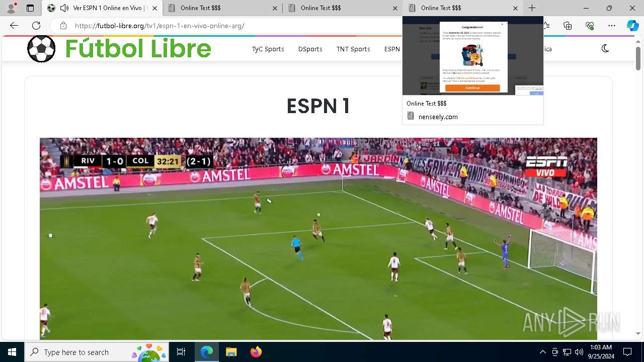Open Browser essentials heart icon
Image resolution: width=644 pixels, height=362 pixels.
[x=590, y=26]
